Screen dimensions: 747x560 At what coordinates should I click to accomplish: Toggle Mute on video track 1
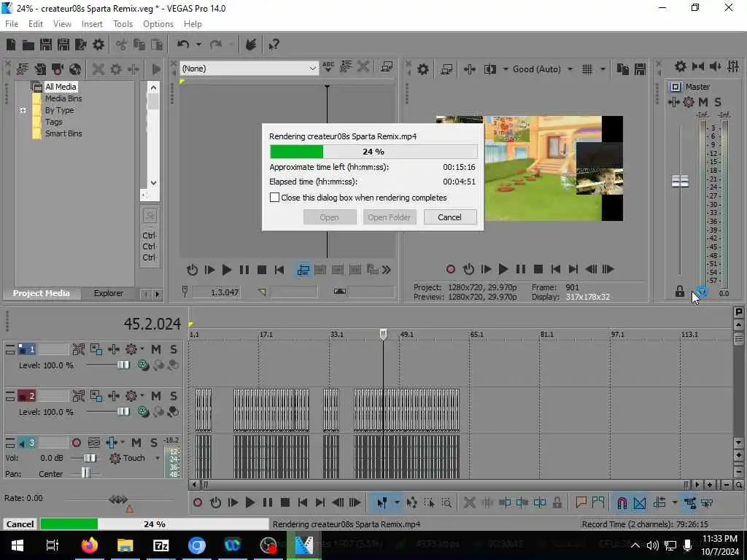(x=156, y=349)
